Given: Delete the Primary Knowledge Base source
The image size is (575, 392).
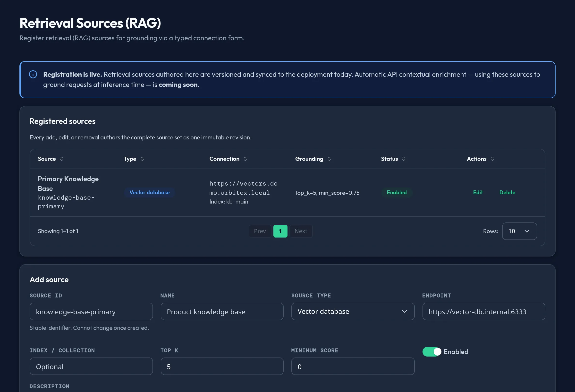Looking at the screenshot, I should coord(507,193).
